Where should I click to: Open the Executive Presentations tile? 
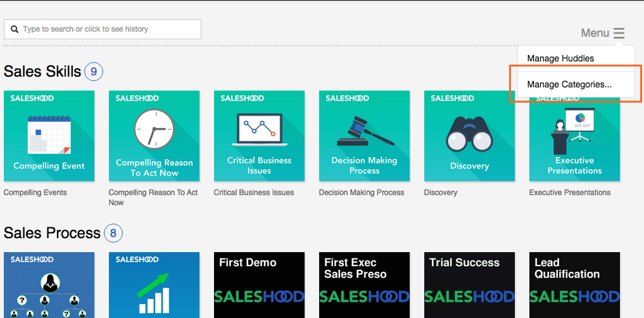[x=574, y=136]
